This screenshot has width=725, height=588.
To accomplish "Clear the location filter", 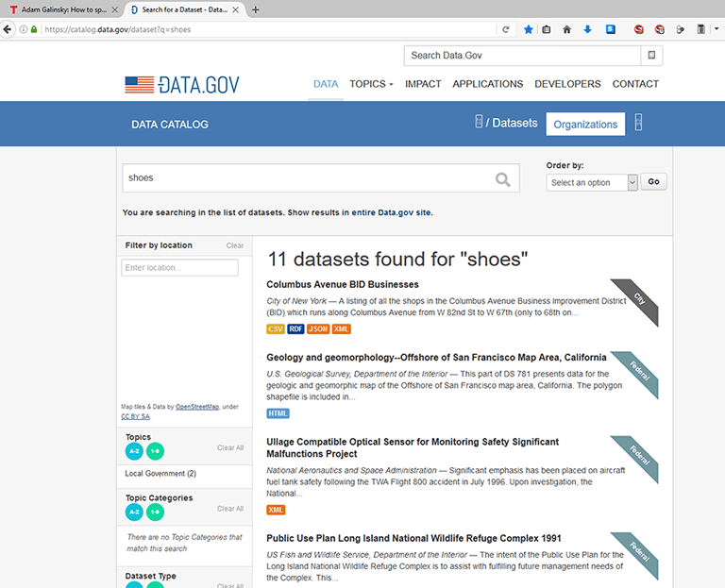I will click(235, 245).
